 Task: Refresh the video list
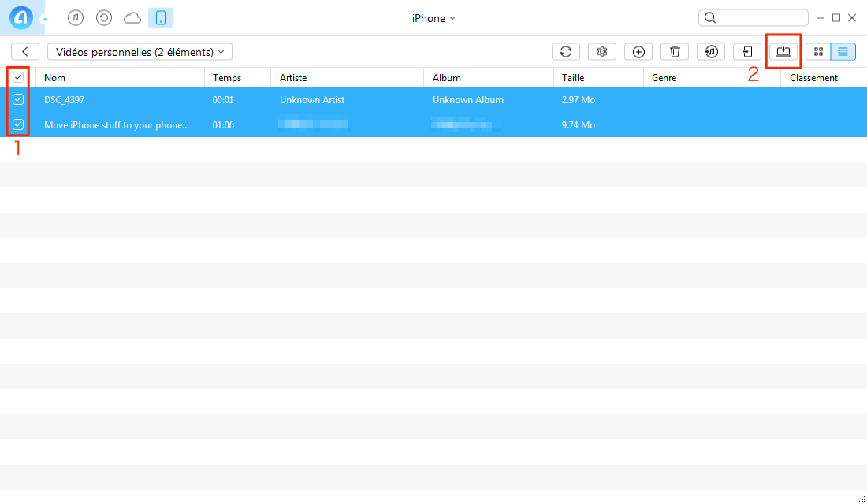click(566, 51)
